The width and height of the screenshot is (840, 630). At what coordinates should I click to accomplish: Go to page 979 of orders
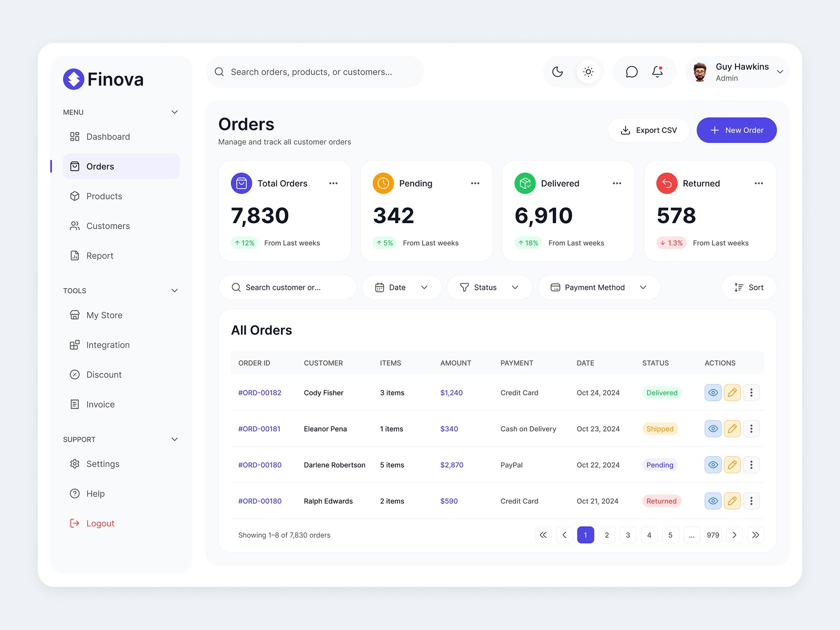point(713,535)
